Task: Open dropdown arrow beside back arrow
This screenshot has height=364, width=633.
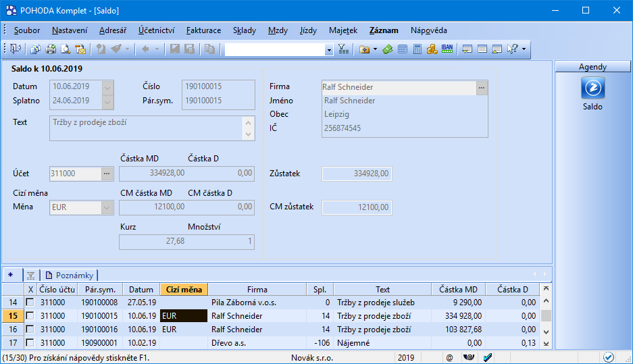Action: click(x=157, y=49)
